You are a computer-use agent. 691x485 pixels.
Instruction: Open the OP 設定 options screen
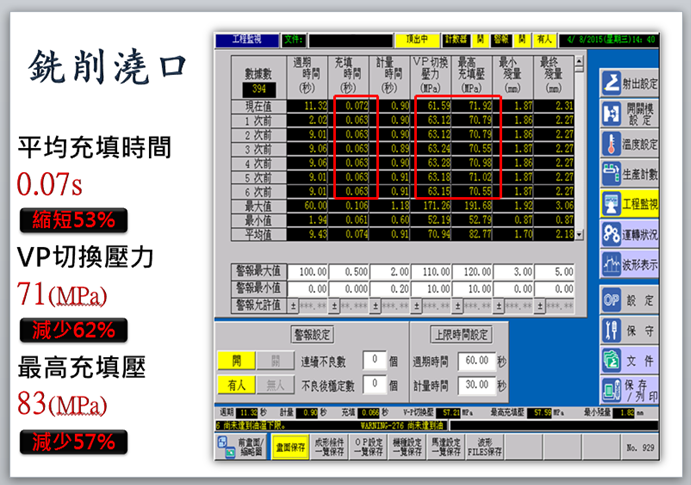[629, 299]
